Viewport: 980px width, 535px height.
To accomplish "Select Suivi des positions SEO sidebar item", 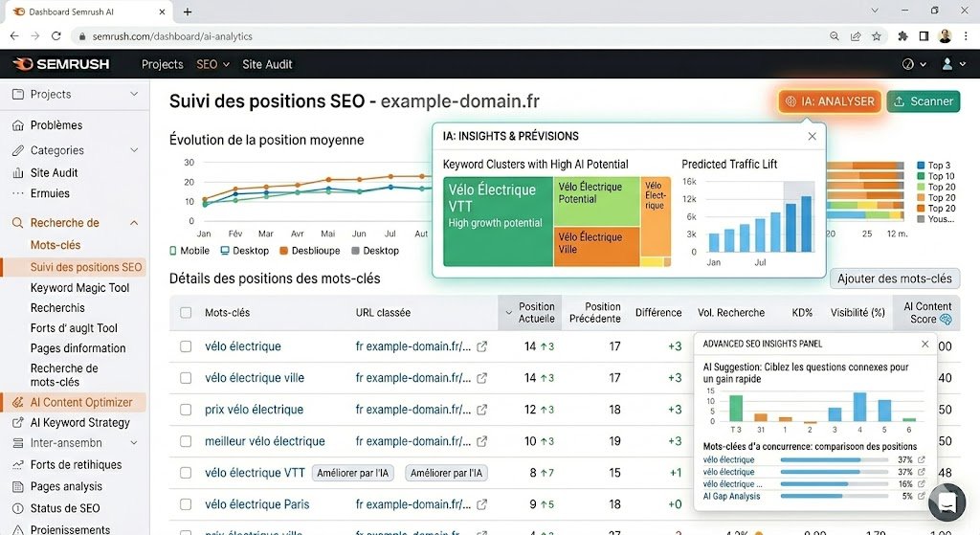I will (x=74, y=267).
